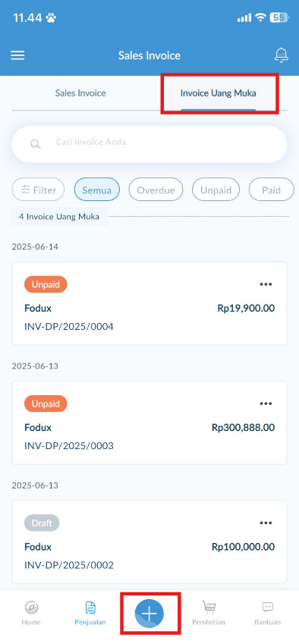The width and height of the screenshot is (299, 644).
Task: Click the Cari Invoice Anda search field
Action: [x=149, y=144]
